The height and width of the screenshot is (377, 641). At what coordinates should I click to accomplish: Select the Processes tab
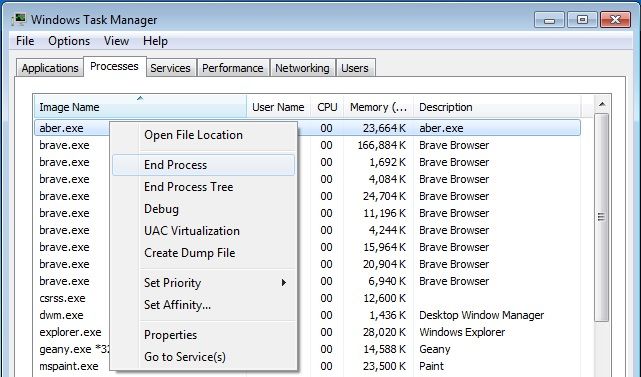coord(114,66)
